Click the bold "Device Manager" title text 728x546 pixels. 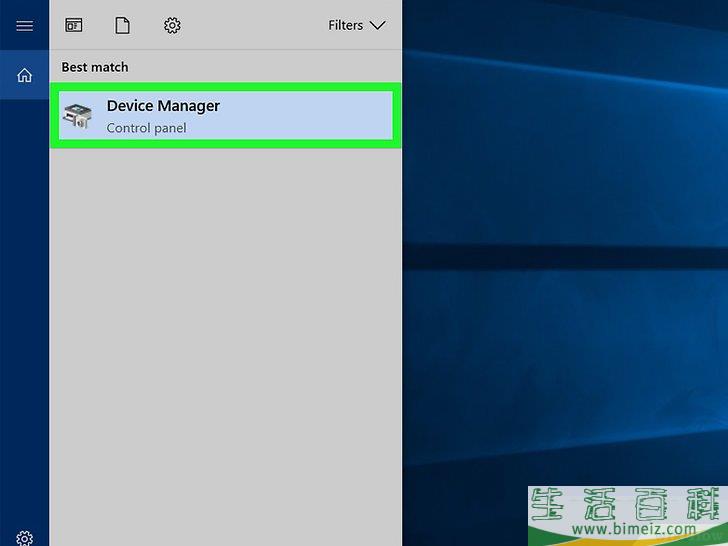point(163,106)
